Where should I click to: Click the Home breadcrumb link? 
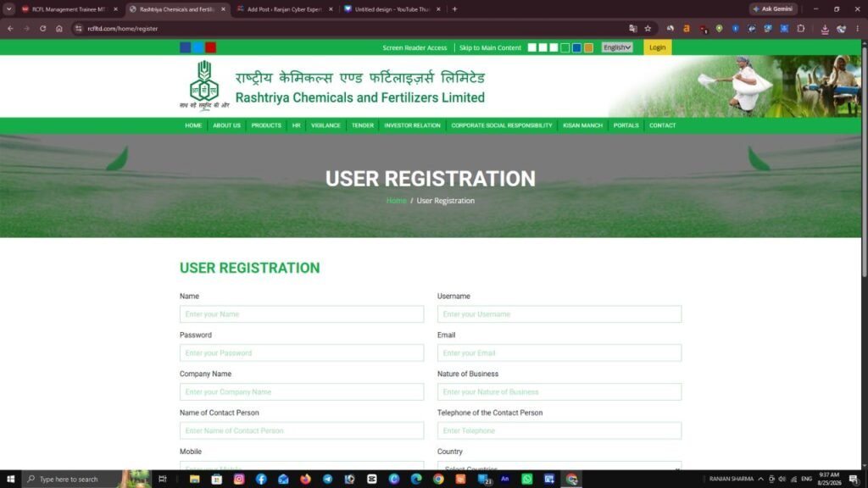pos(397,201)
